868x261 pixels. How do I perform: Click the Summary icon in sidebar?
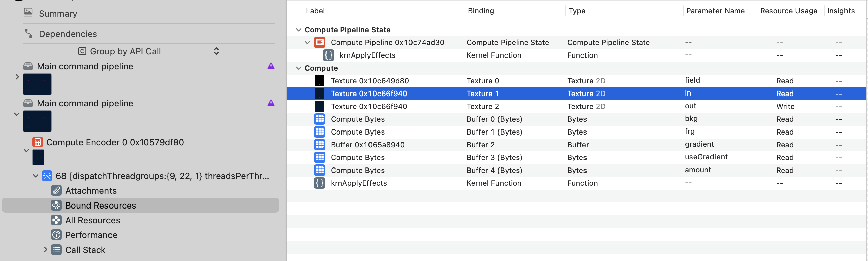pyautogui.click(x=28, y=13)
